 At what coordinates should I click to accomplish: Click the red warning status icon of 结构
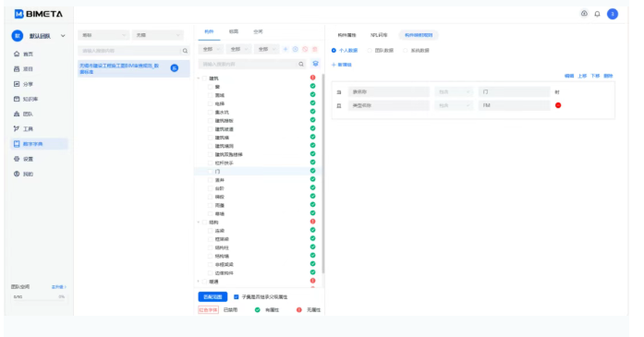click(312, 222)
